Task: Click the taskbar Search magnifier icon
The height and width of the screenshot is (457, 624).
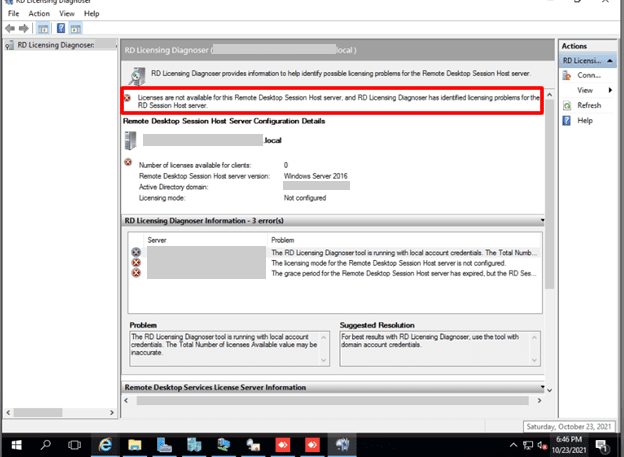Action: 45,445
